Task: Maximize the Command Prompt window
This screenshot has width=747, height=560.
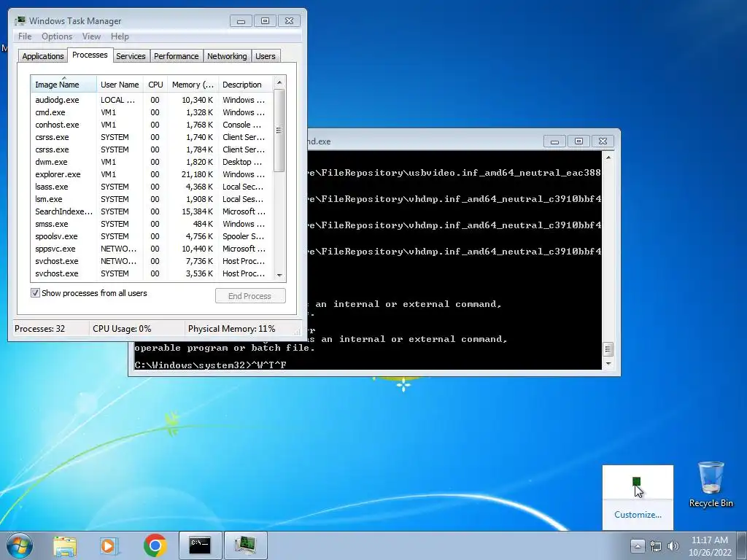Action: point(578,141)
